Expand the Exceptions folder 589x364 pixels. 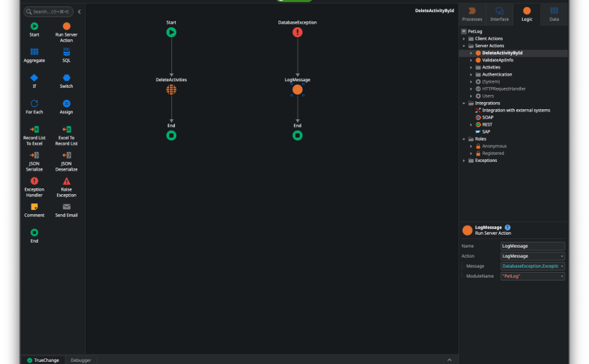(x=464, y=161)
